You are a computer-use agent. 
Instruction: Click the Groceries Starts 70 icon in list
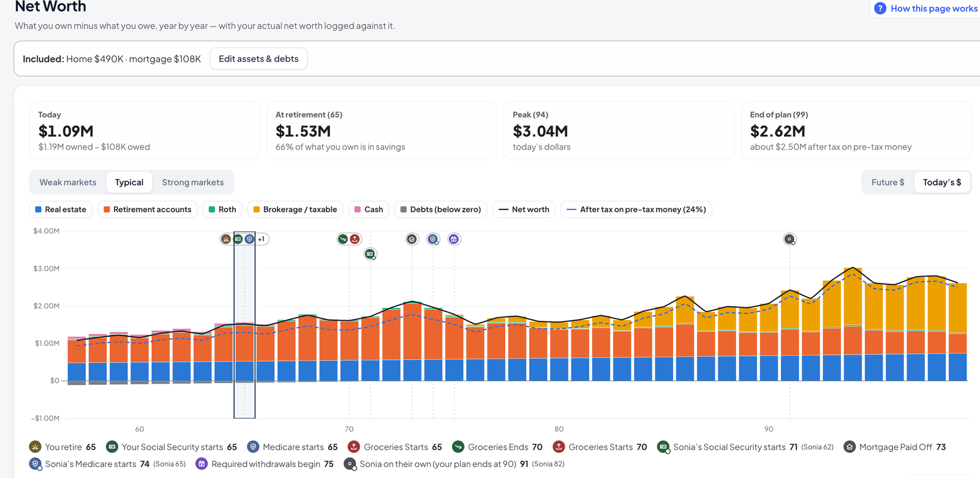[559, 447]
